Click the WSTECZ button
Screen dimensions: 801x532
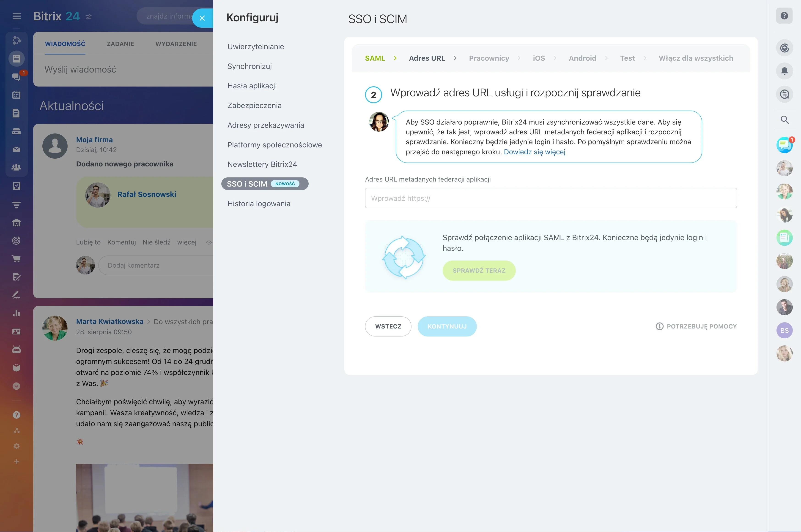click(x=388, y=326)
